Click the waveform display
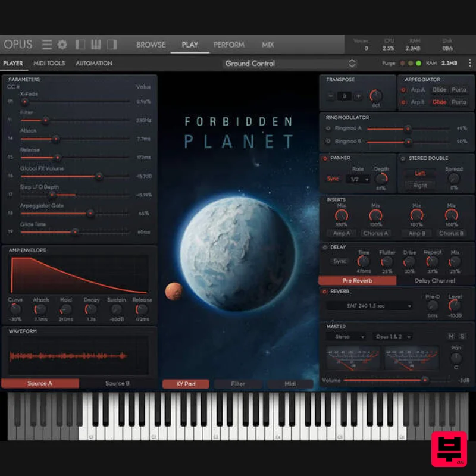 click(79, 355)
